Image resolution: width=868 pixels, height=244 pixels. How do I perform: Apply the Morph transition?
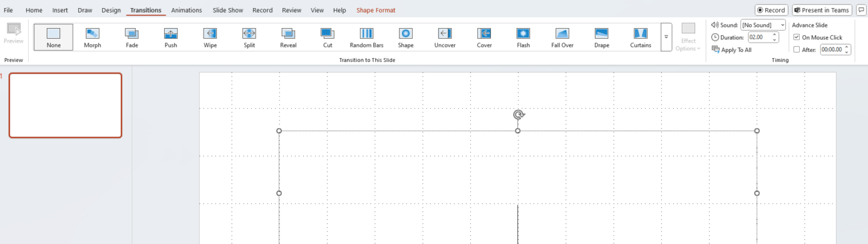tap(93, 37)
